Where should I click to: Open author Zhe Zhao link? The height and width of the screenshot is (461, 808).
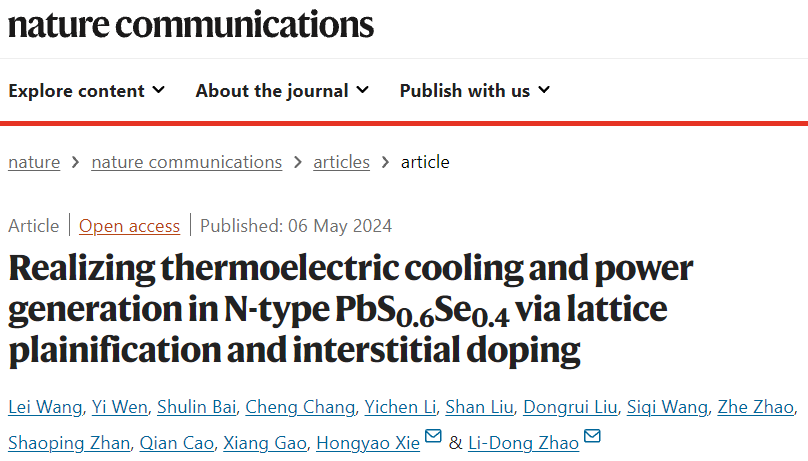click(x=755, y=407)
